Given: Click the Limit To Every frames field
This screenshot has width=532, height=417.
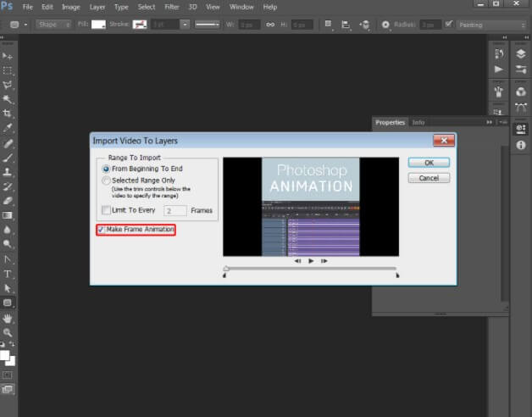Looking at the screenshot, I should [175, 210].
